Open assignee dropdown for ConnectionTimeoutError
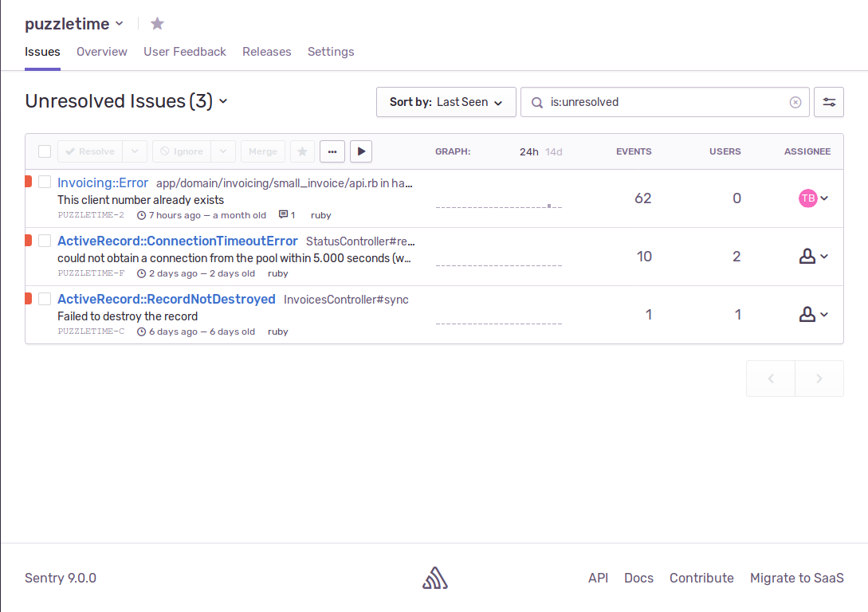 point(824,257)
